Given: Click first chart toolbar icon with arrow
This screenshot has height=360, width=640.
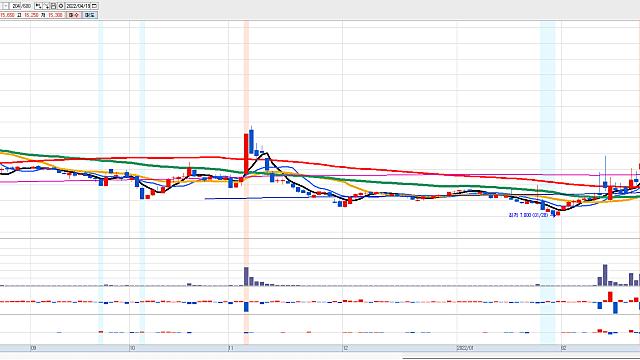Looking at the screenshot, I should (38, 6).
